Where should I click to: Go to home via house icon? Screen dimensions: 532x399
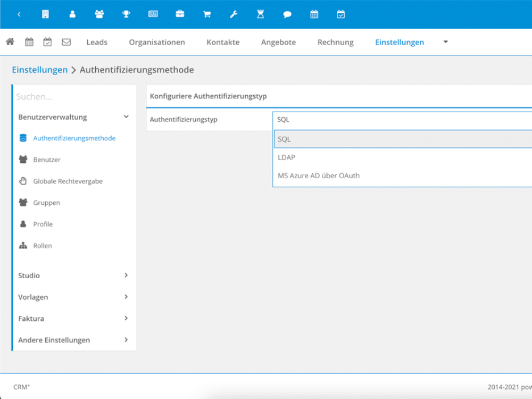coord(10,42)
